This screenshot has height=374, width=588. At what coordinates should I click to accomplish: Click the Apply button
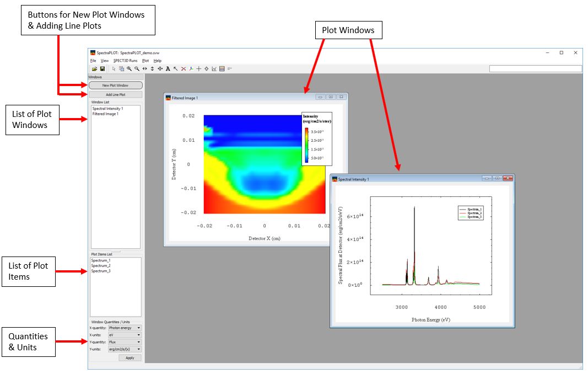click(x=130, y=358)
